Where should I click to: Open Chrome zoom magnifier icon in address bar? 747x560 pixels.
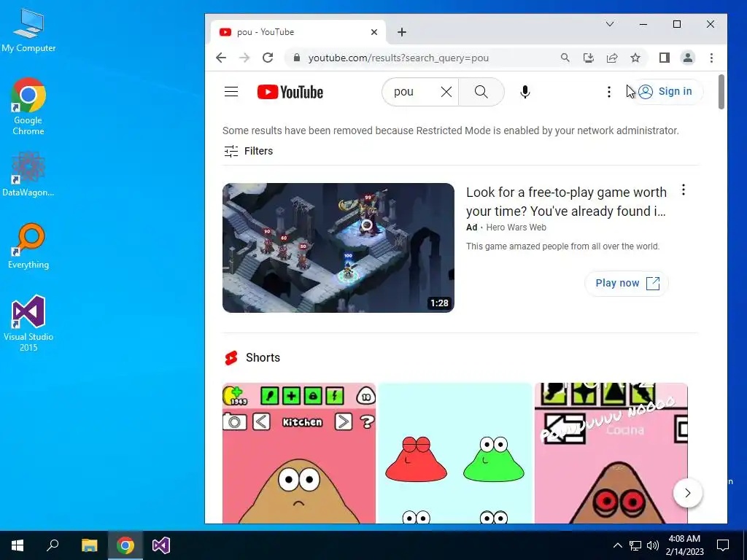(565, 58)
